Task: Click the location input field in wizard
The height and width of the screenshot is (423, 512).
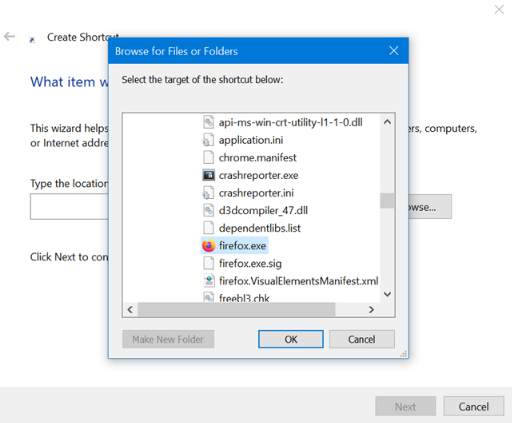Action: (69, 207)
